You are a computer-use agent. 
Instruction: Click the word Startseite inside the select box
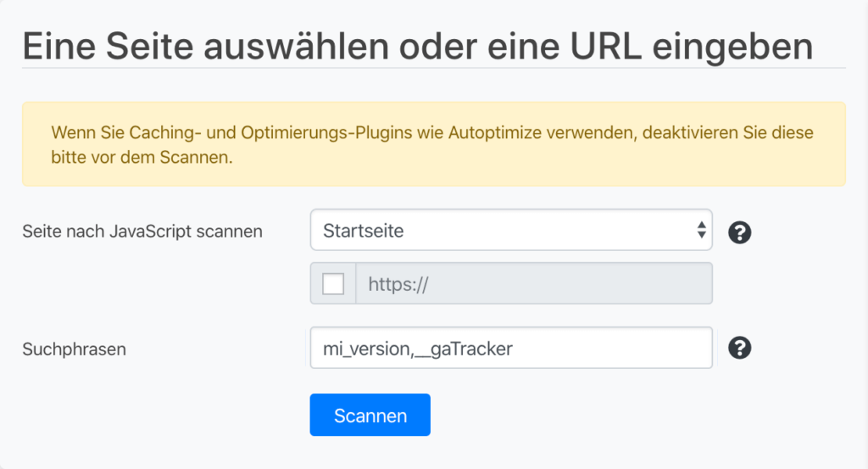[x=363, y=231]
